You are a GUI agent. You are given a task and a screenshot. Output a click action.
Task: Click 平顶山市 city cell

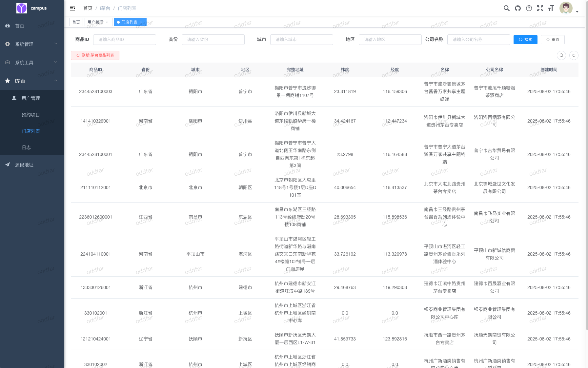pyautogui.click(x=195, y=254)
